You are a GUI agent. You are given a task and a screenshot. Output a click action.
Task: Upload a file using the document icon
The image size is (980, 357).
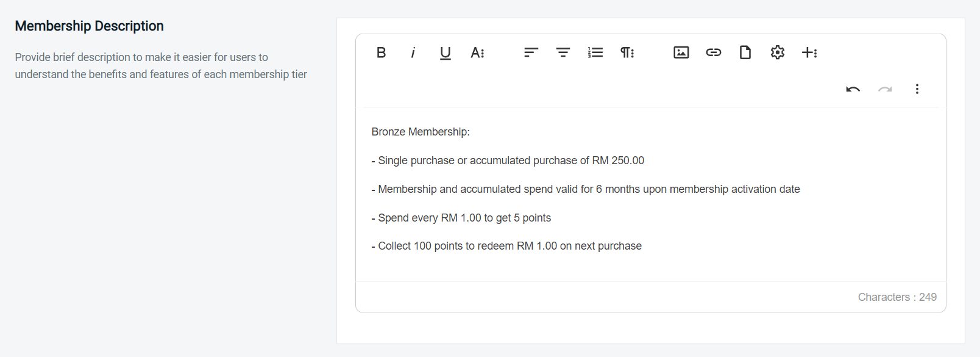tap(745, 52)
